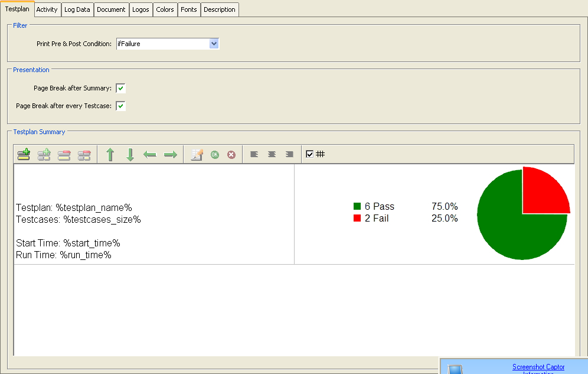Uncheck Page Break after Summary

(x=120, y=89)
